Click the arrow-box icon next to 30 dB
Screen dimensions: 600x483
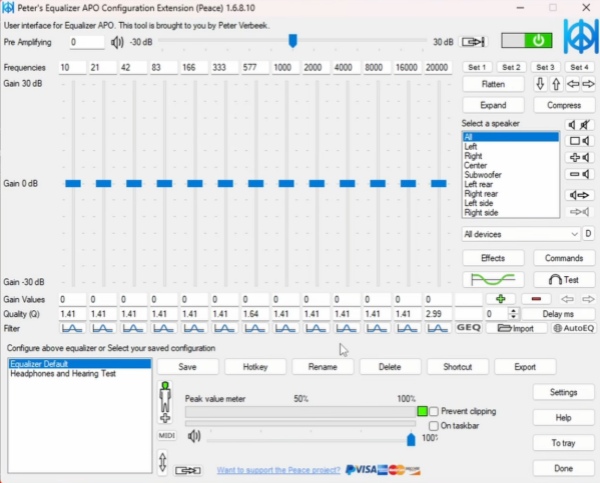pyautogui.click(x=473, y=42)
